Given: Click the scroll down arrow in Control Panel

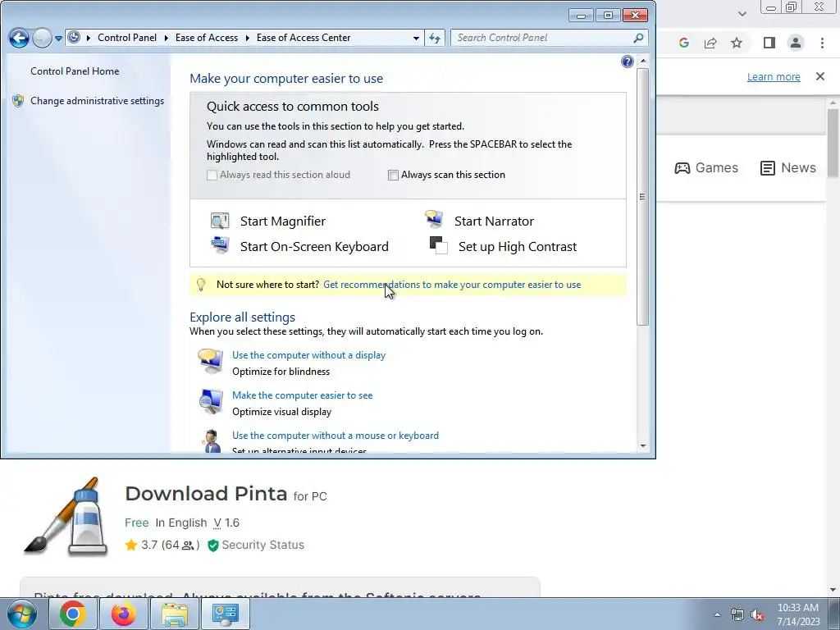Looking at the screenshot, I should tap(643, 445).
